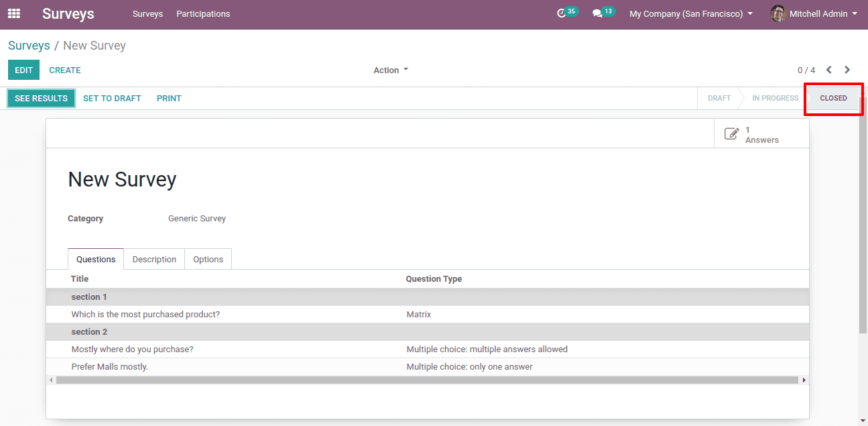The width and height of the screenshot is (868, 426).
Task: Open the Participations menu
Action: tap(203, 13)
